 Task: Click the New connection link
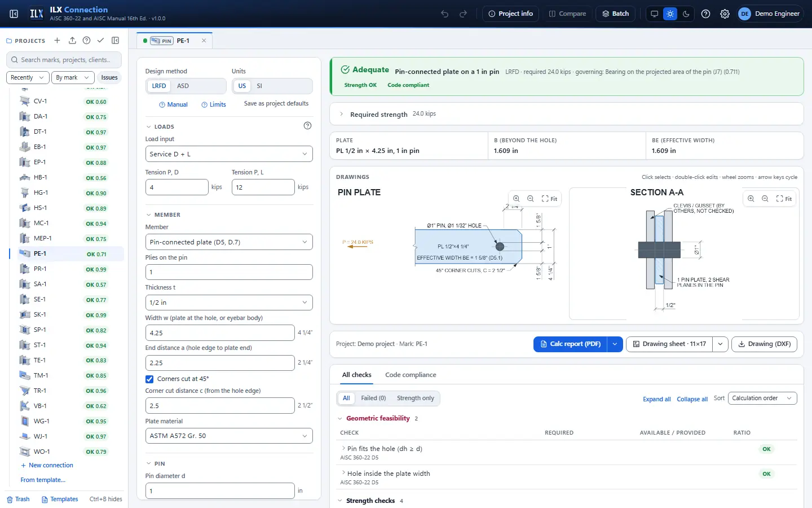47,465
